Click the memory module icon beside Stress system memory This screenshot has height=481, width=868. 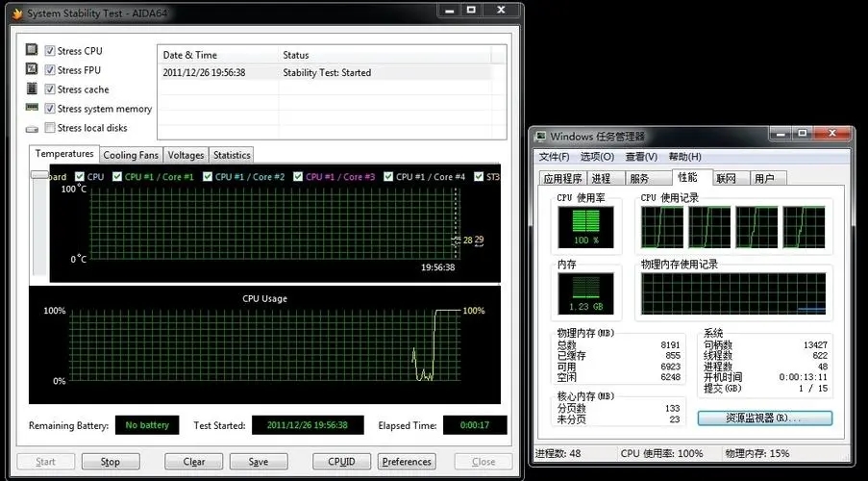tap(32, 108)
